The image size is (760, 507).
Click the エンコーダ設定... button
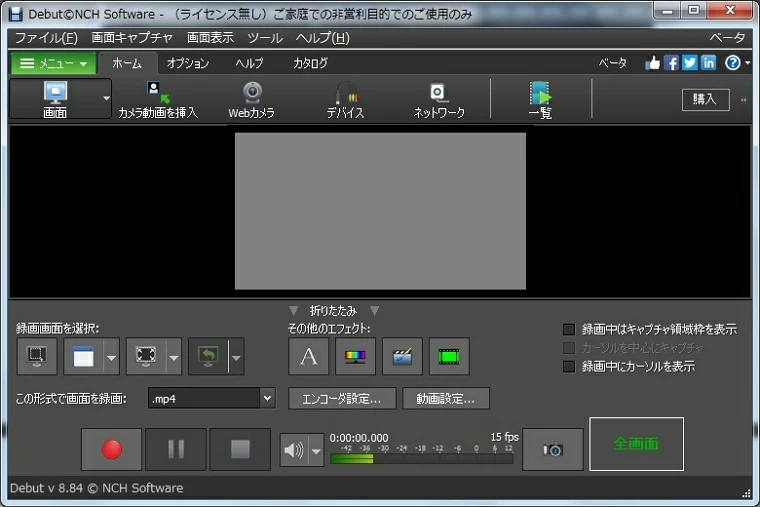coord(342,398)
